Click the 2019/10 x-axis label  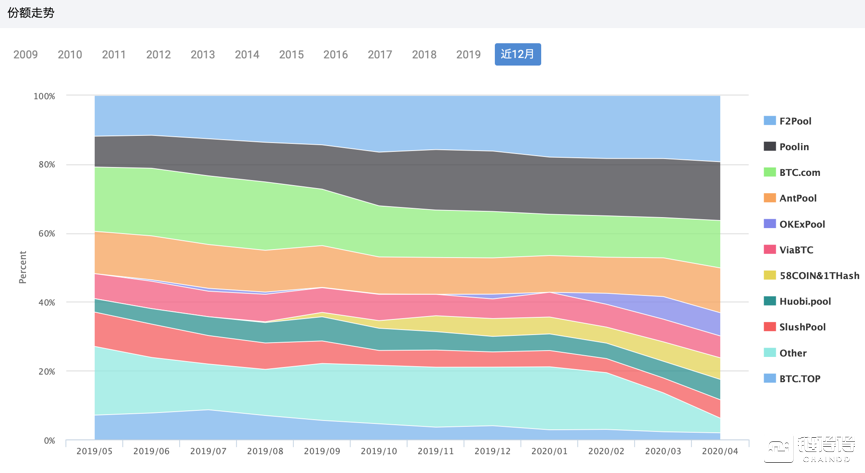coord(378,452)
